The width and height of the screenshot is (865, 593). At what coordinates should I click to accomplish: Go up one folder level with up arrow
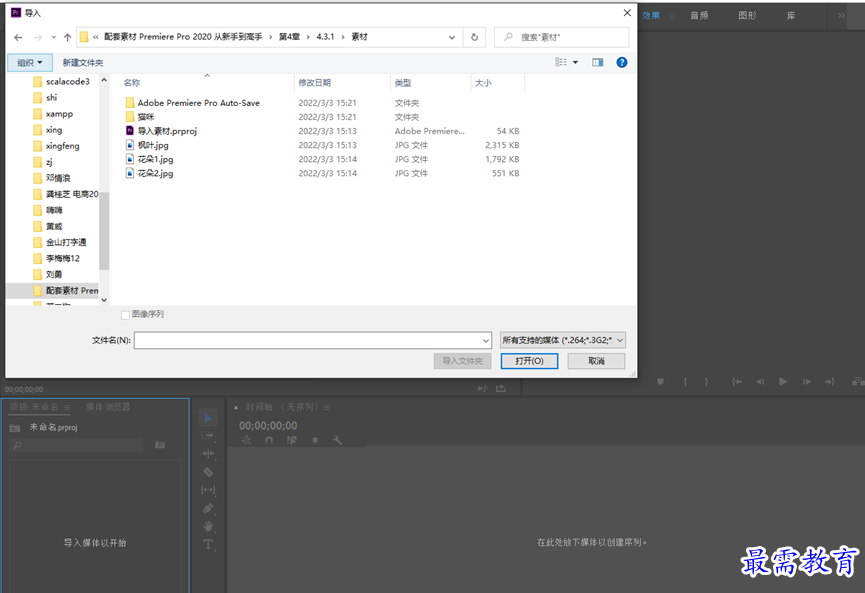(67, 38)
